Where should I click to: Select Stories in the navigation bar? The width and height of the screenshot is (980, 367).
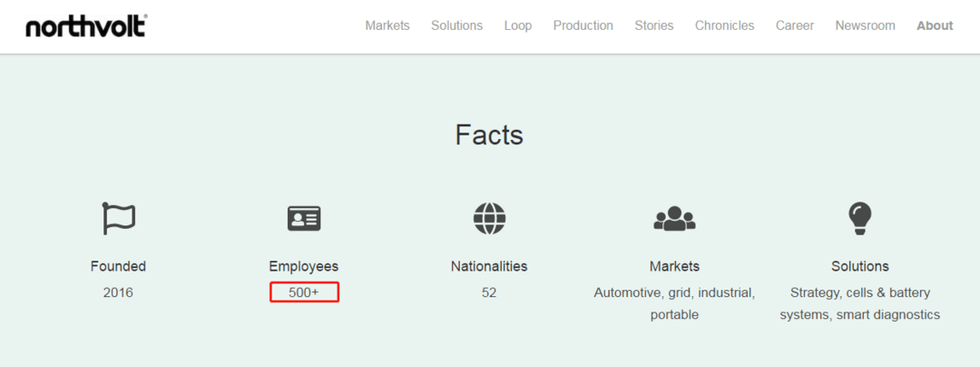[653, 25]
